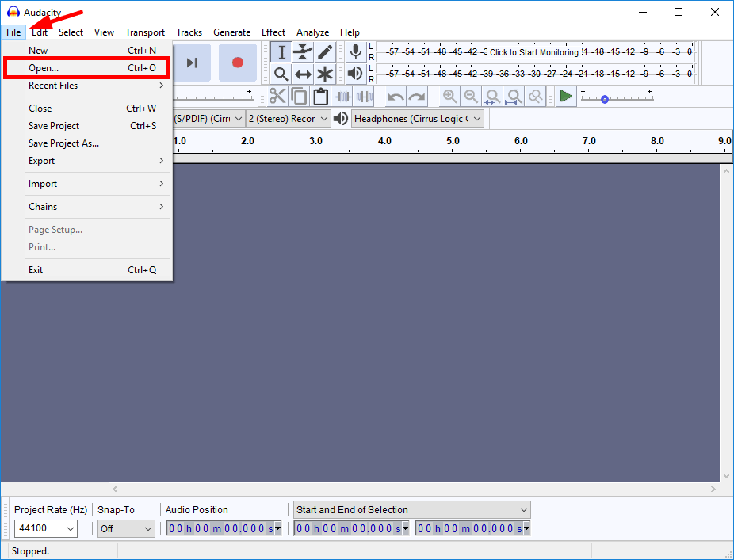Click the playback meter speaker icon

tap(356, 74)
